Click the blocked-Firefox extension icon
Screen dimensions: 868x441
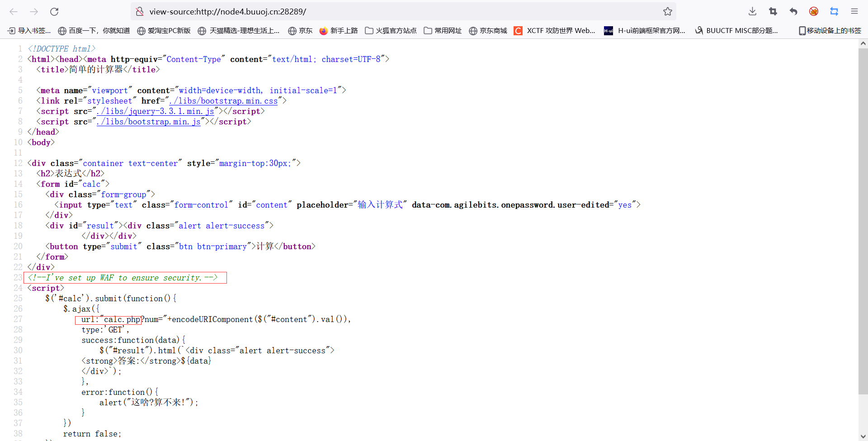[814, 12]
